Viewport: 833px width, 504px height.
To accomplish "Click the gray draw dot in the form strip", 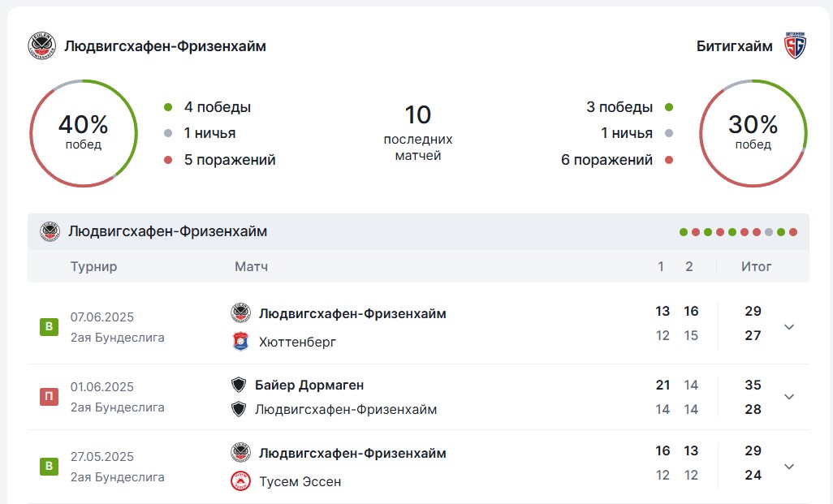I will (x=769, y=232).
